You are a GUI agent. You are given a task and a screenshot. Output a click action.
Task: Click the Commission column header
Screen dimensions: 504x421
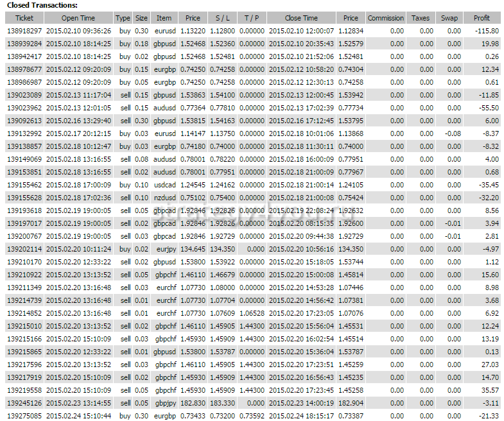386,18
